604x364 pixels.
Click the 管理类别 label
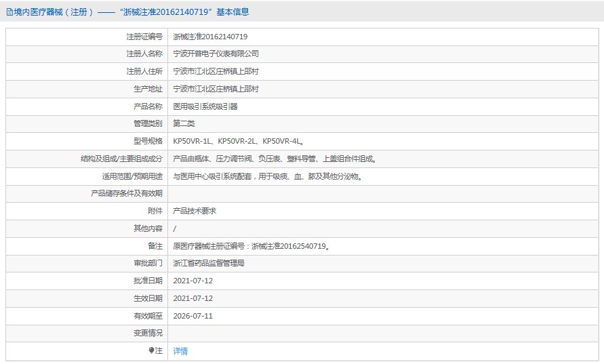(x=148, y=123)
